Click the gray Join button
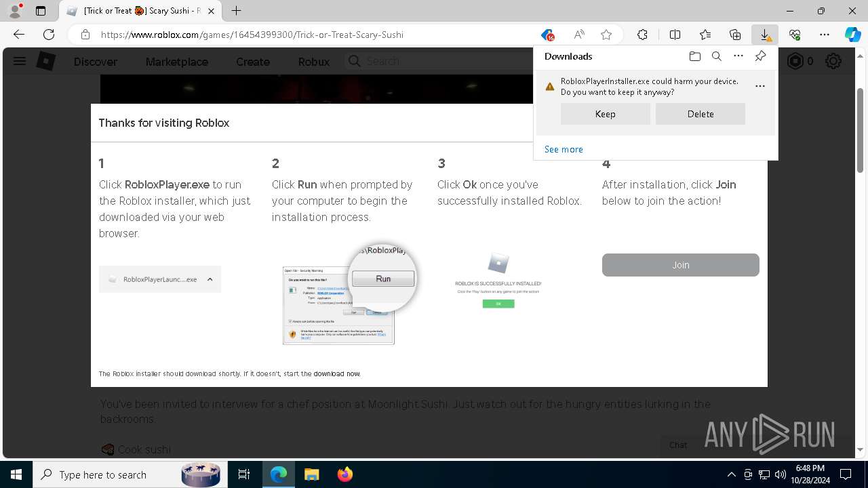The width and height of the screenshot is (868, 488). [681, 265]
